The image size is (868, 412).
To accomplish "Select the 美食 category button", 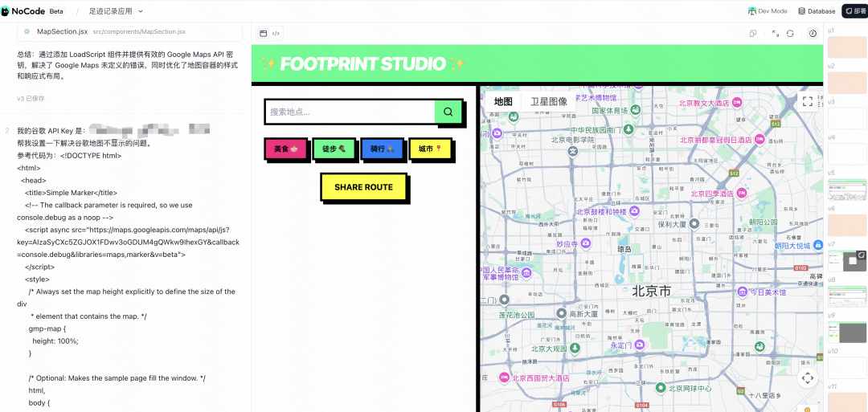I will point(285,149).
